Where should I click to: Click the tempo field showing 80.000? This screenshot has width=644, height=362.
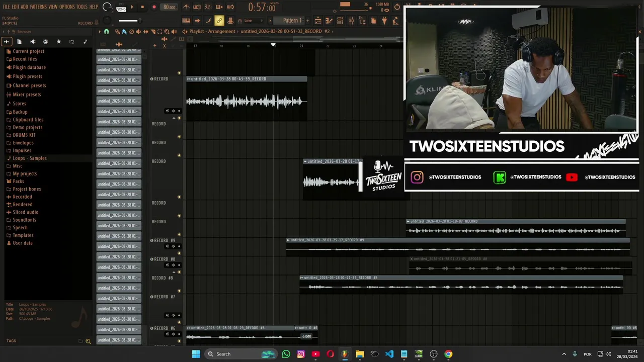pos(170,7)
